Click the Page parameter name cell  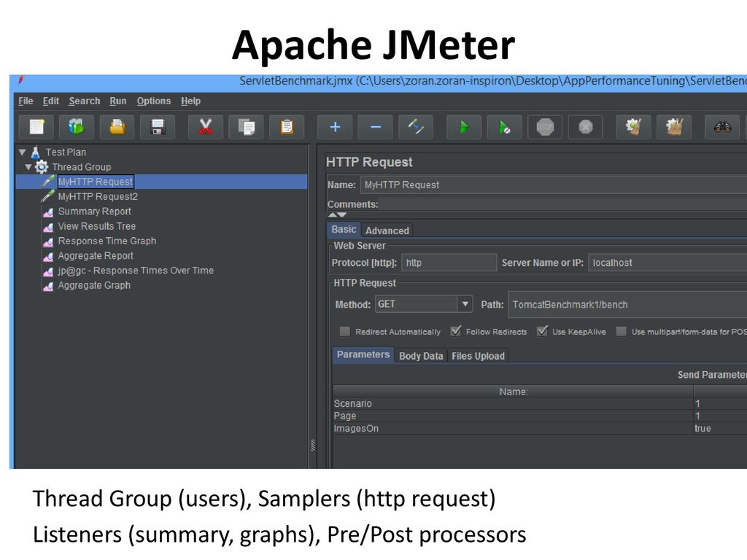513,416
